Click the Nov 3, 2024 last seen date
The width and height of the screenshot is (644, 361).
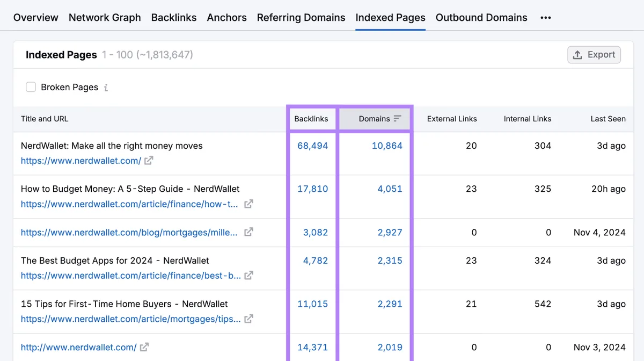click(x=599, y=348)
